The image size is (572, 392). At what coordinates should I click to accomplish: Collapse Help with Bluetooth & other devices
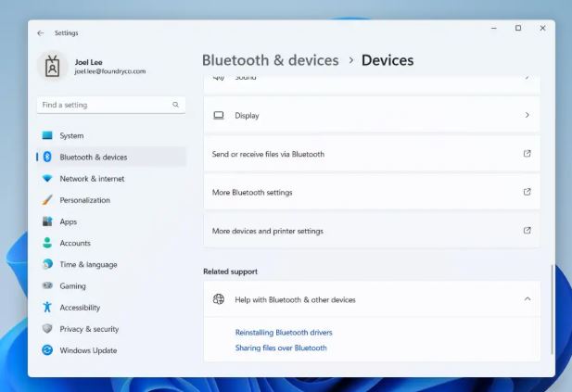tap(527, 299)
